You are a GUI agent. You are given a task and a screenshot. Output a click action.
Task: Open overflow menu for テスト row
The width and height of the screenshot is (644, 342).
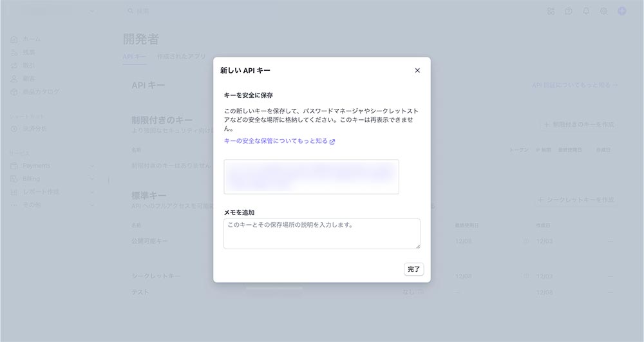coord(611,292)
